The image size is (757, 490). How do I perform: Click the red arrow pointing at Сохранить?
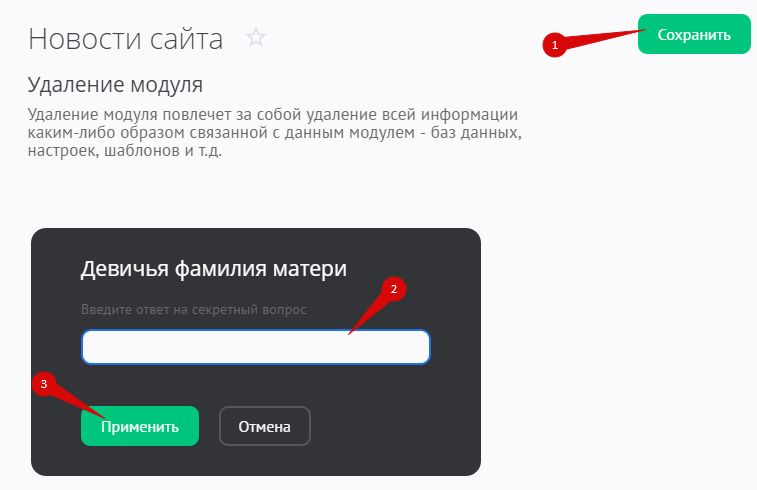(x=601, y=39)
